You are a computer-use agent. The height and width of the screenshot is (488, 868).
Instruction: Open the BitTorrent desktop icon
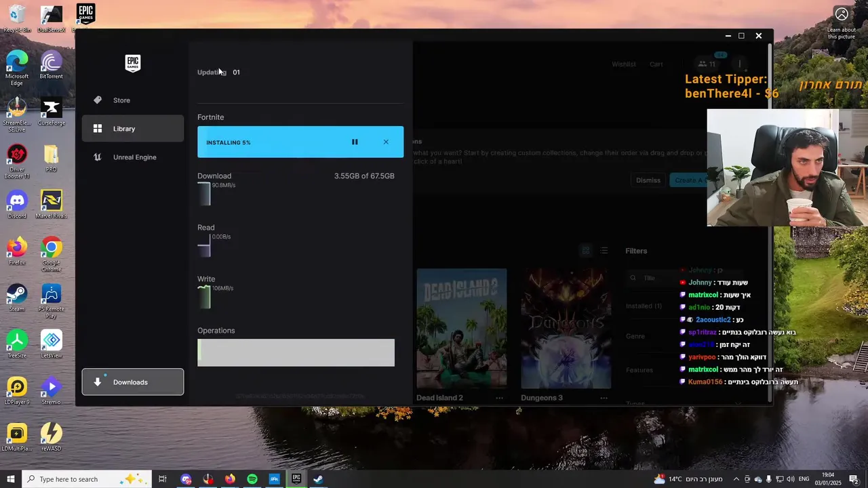point(51,66)
